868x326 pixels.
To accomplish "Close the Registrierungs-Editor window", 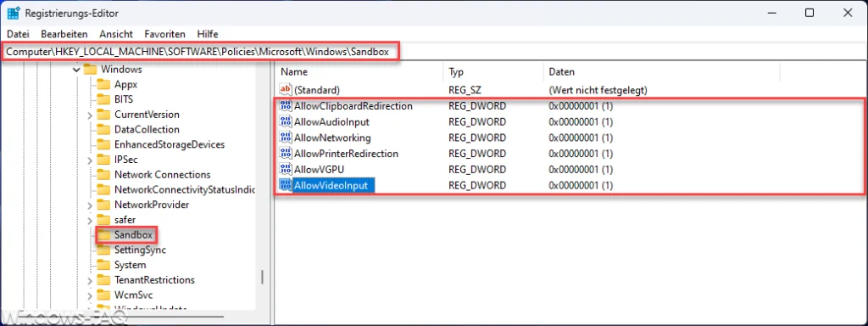I will [x=849, y=13].
